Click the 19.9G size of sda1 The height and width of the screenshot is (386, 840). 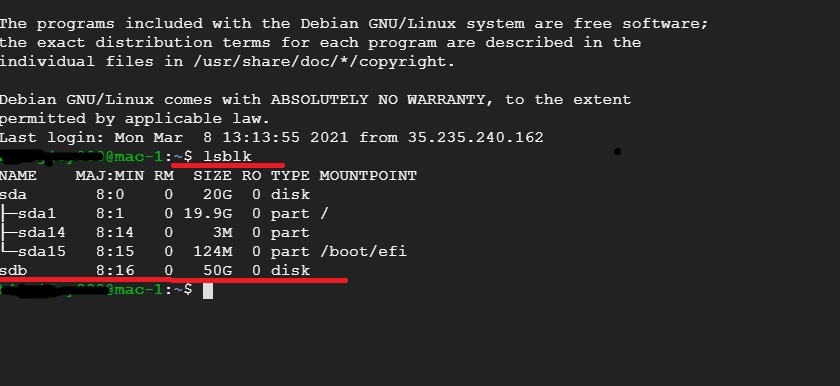click(208, 214)
